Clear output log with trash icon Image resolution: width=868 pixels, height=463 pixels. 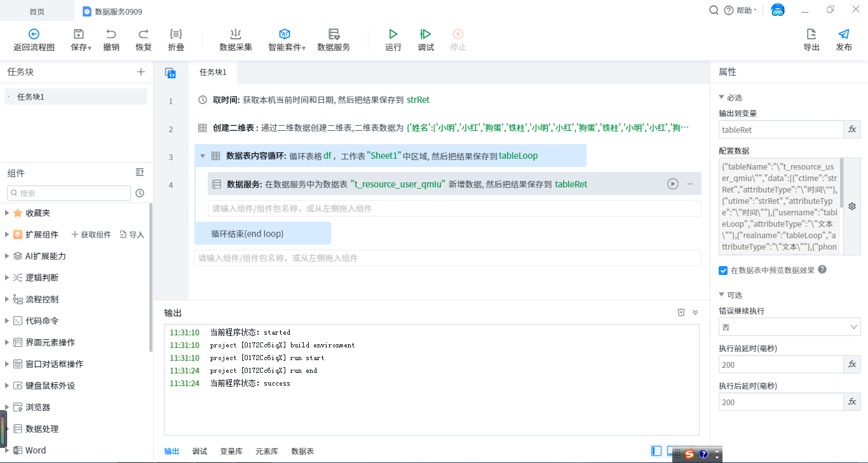[x=681, y=312]
